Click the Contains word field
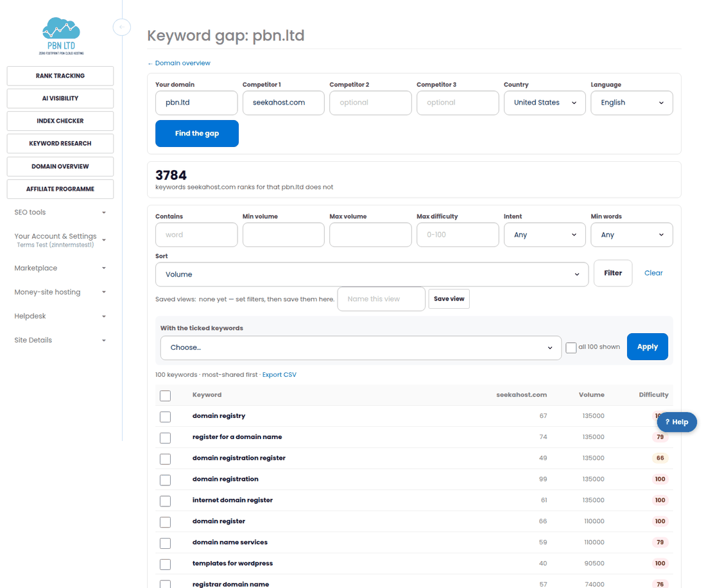The height and width of the screenshot is (588, 706). pyautogui.click(x=196, y=234)
